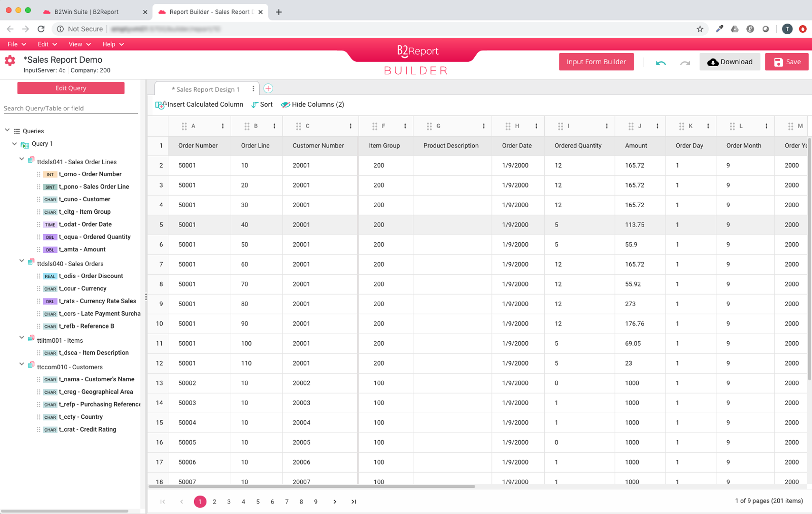Collapse ttdsls040 Sales Orders table

pyautogui.click(x=21, y=261)
